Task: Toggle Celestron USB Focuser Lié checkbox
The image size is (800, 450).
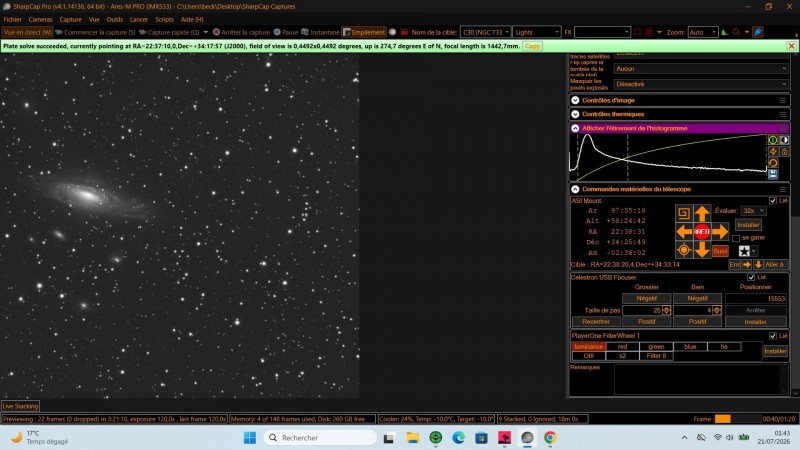Action: coord(751,278)
